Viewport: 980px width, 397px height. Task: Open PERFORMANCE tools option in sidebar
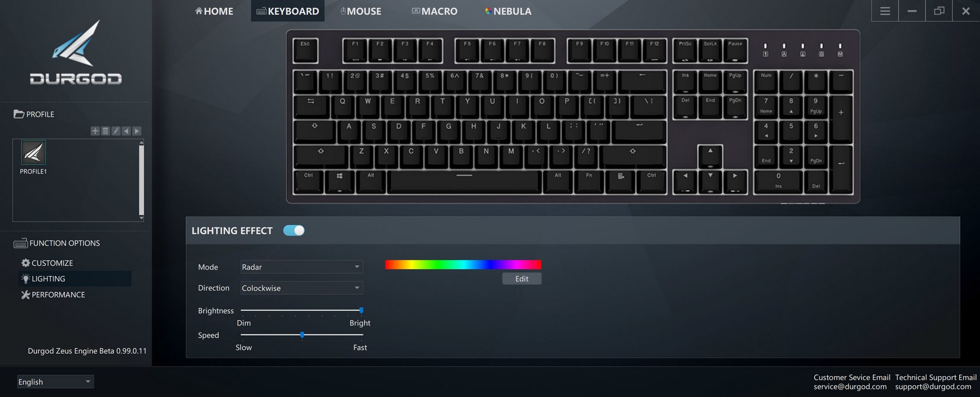click(x=53, y=295)
